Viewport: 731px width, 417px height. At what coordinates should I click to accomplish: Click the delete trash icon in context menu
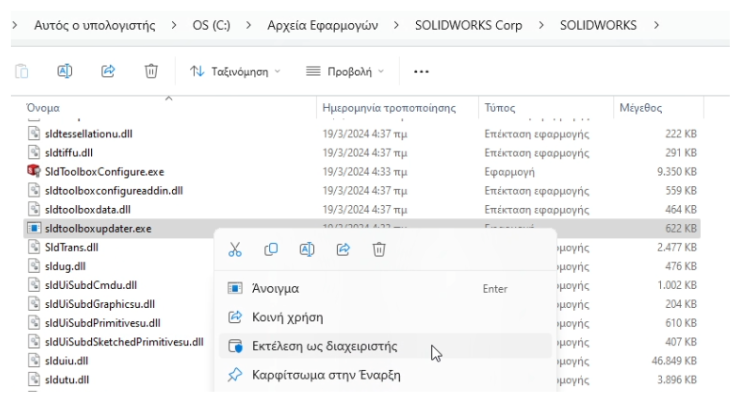pyautogui.click(x=379, y=249)
